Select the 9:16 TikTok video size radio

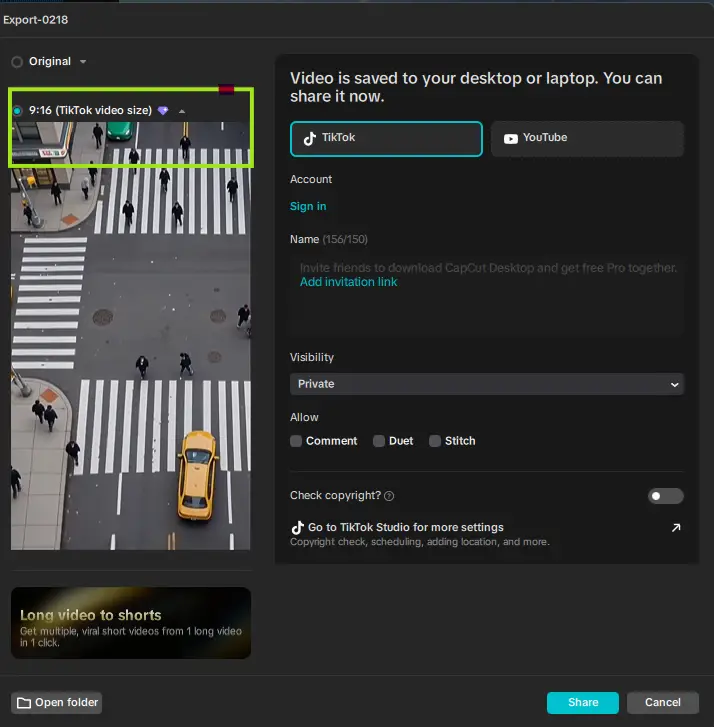(x=18, y=110)
